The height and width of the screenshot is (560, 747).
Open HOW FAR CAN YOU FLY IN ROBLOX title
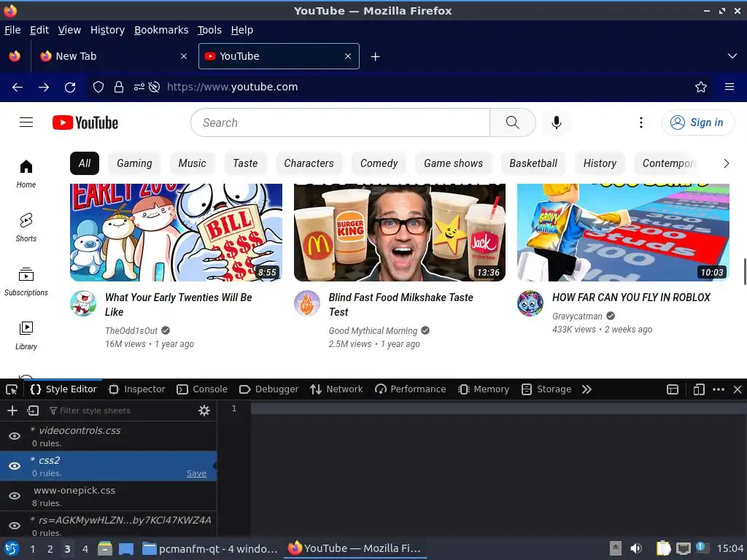point(631,297)
